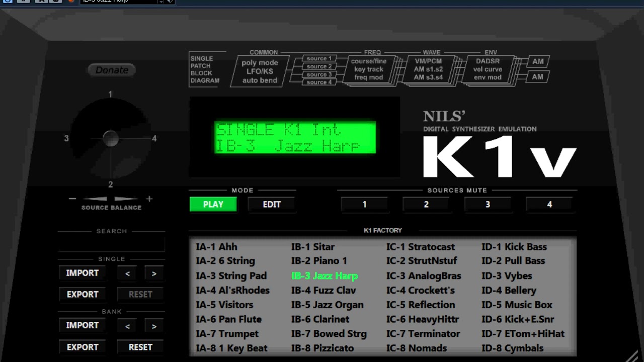Select patch IA-1 Ahh

pos(216,247)
